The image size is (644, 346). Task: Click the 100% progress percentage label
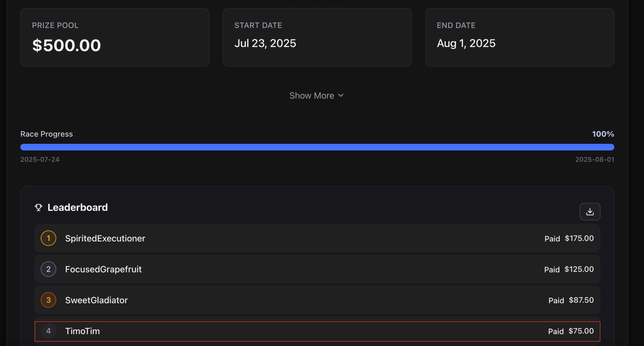click(603, 134)
